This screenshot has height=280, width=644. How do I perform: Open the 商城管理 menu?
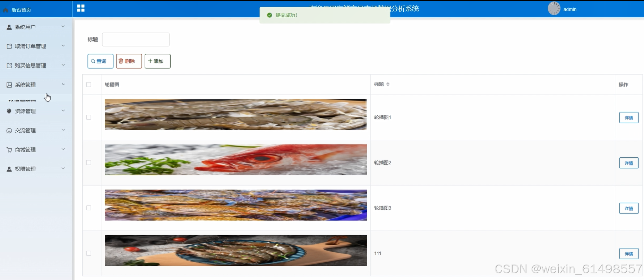click(36, 150)
